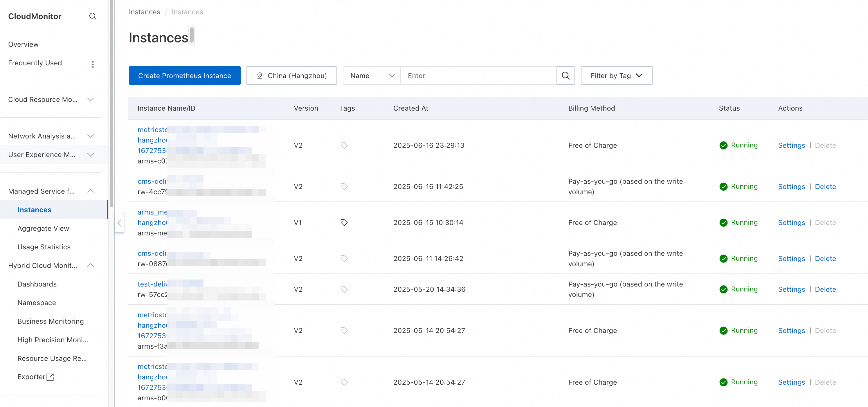The width and height of the screenshot is (868, 407).
Task: Click the magnifier search button beside Enter field
Action: [x=566, y=75]
